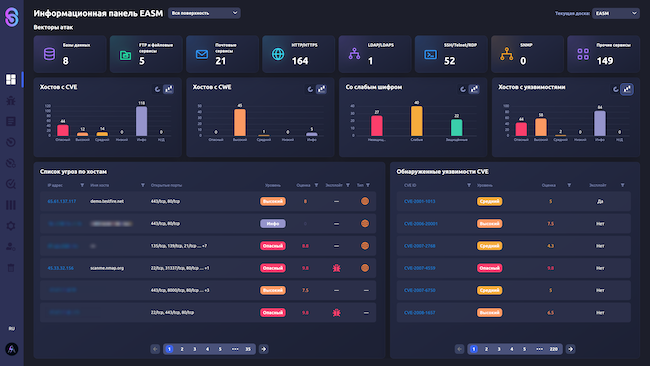Click host name scanme.nmap.org
Image resolution: width=650 pixels, height=366 pixels.
coord(107,268)
